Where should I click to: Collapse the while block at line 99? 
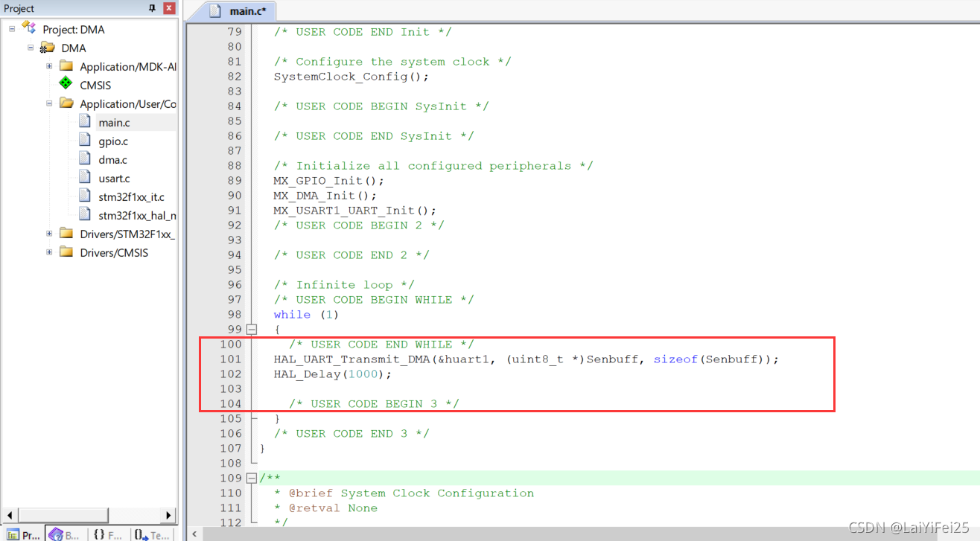(x=252, y=329)
